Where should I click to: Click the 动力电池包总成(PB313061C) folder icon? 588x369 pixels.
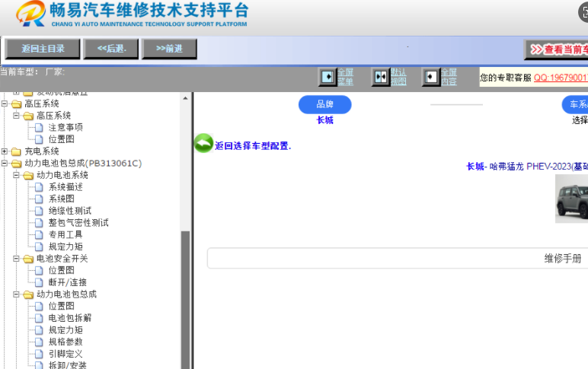click(16, 164)
